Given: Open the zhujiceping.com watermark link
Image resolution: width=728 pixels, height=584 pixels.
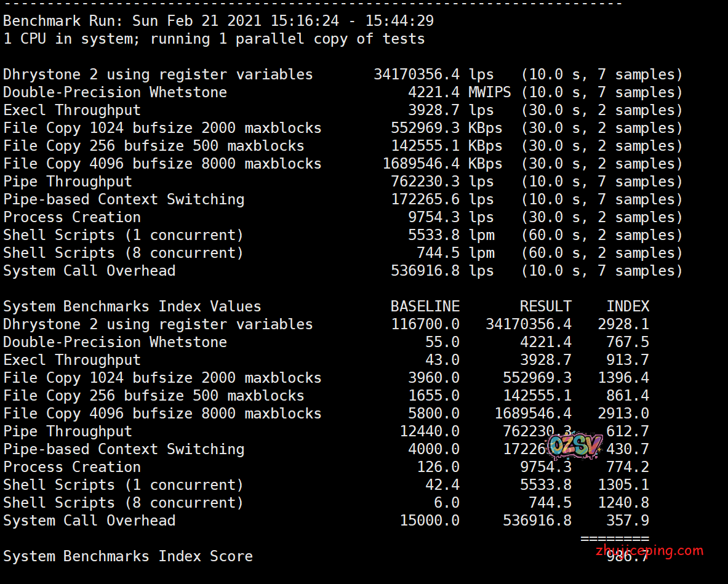Looking at the screenshot, I should point(649,550).
